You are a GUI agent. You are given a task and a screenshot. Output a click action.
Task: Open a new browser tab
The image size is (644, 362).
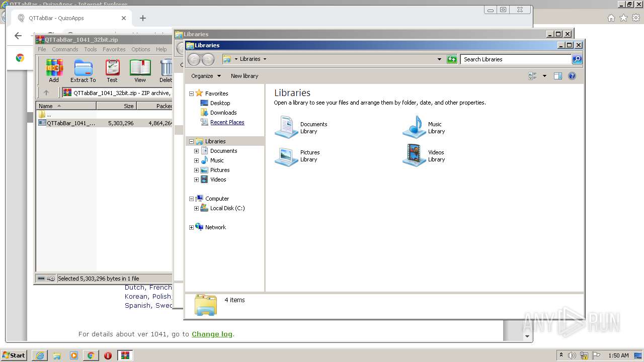[143, 18]
